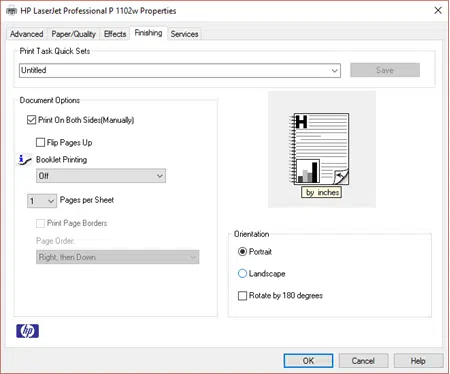The height and width of the screenshot is (374, 450).
Task: Switch to the Advanced tab
Action: tap(27, 34)
